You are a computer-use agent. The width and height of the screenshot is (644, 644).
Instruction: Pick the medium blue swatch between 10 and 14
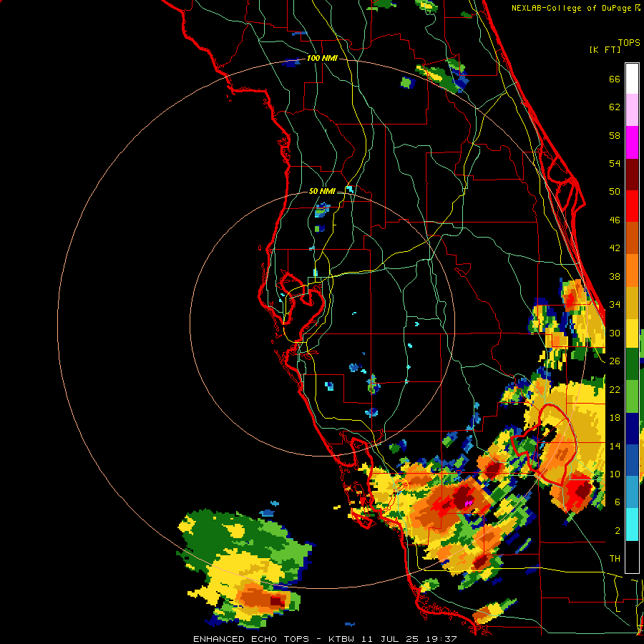(x=632, y=460)
